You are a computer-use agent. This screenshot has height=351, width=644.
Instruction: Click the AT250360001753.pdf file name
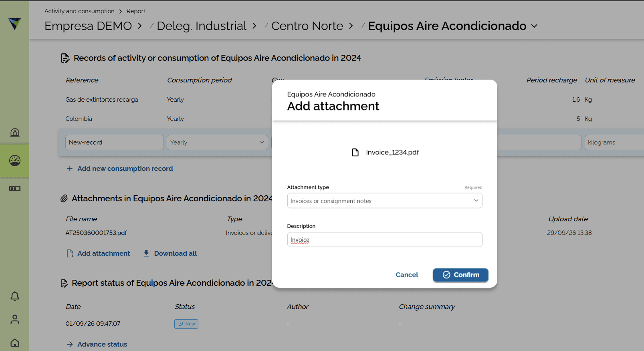[x=96, y=233]
